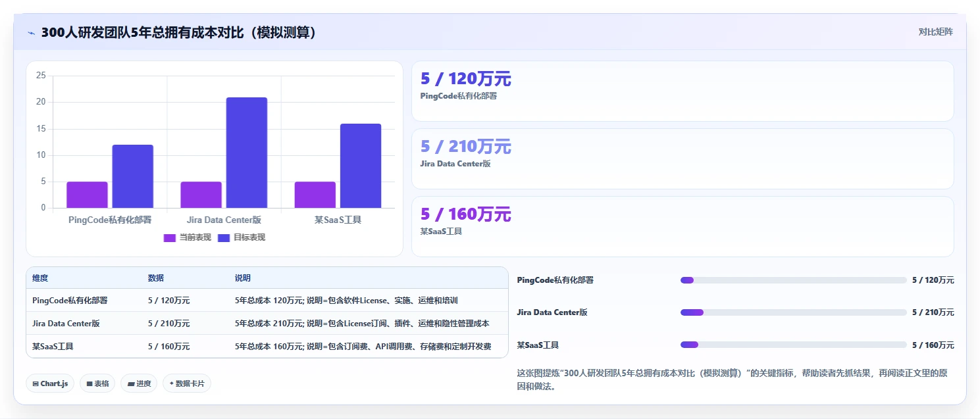Click the 表格 tag chip
Image resolution: width=980 pixels, height=419 pixels.
point(97,383)
